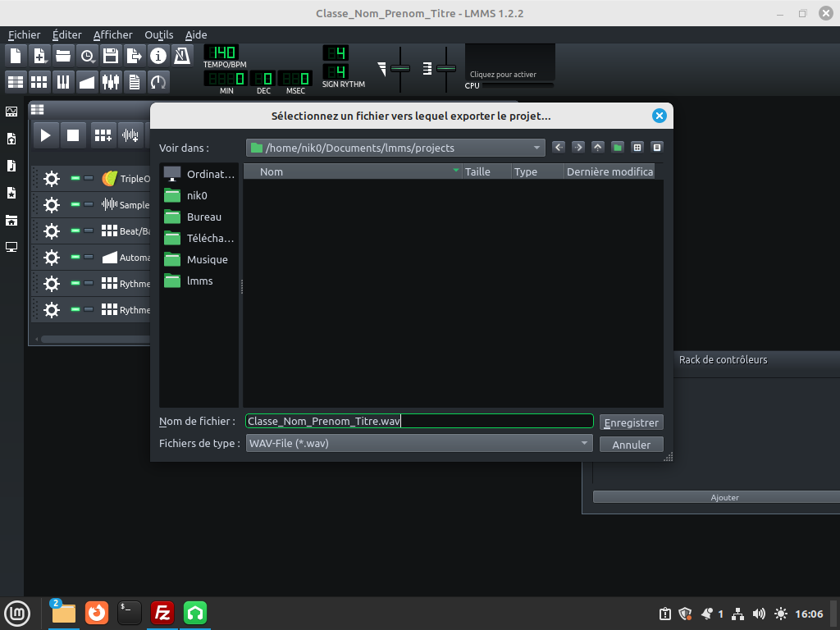
Task: Go back in the file dialog
Action: [559, 148]
